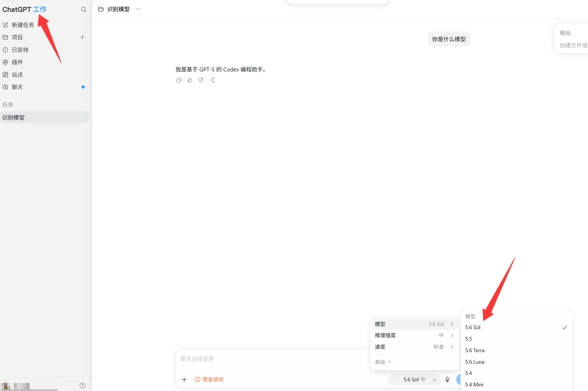Image resolution: width=588 pixels, height=391 pixels.
Task: Open 插件 in the sidebar
Action: point(17,62)
